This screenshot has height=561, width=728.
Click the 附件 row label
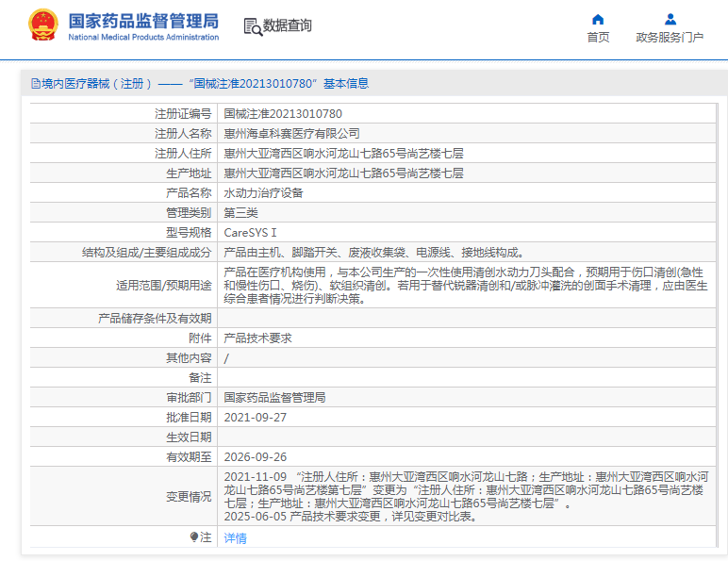click(x=200, y=338)
